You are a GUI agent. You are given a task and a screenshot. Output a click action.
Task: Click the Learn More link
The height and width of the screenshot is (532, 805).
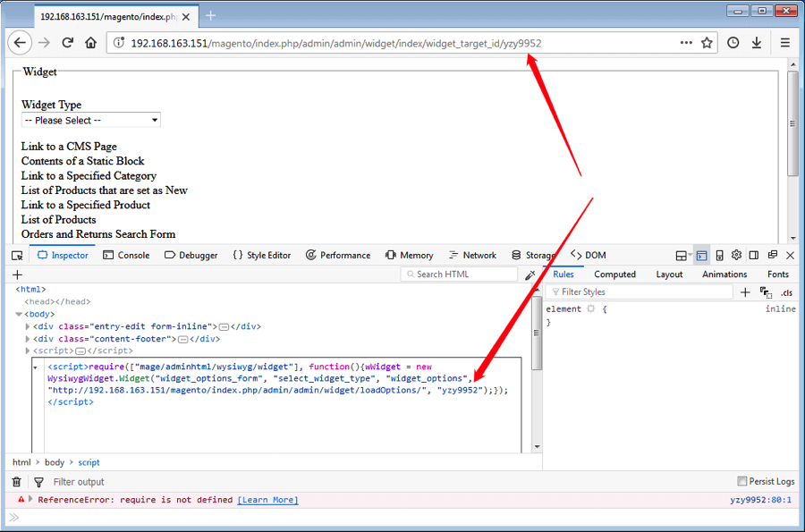click(267, 500)
